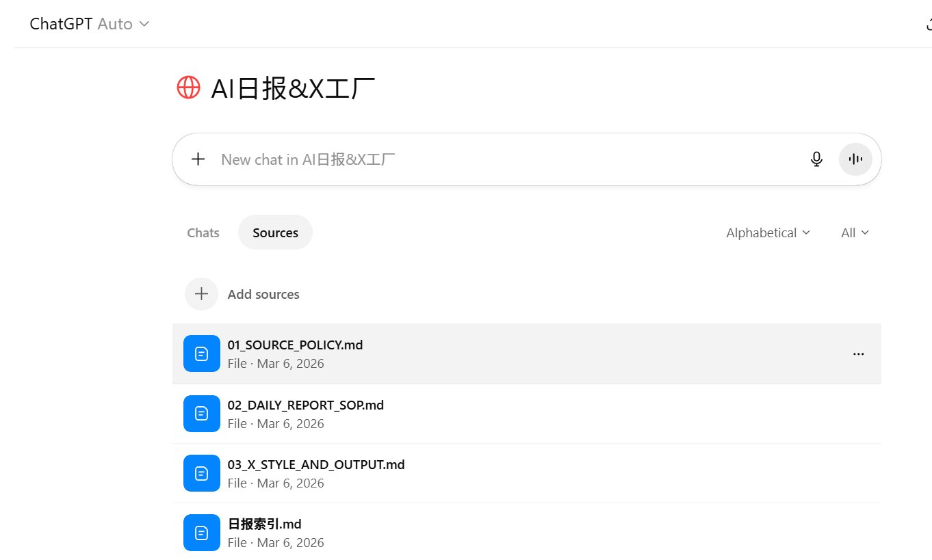Open the more options menu for 01_SOURCE_POLICY.md

tap(858, 354)
